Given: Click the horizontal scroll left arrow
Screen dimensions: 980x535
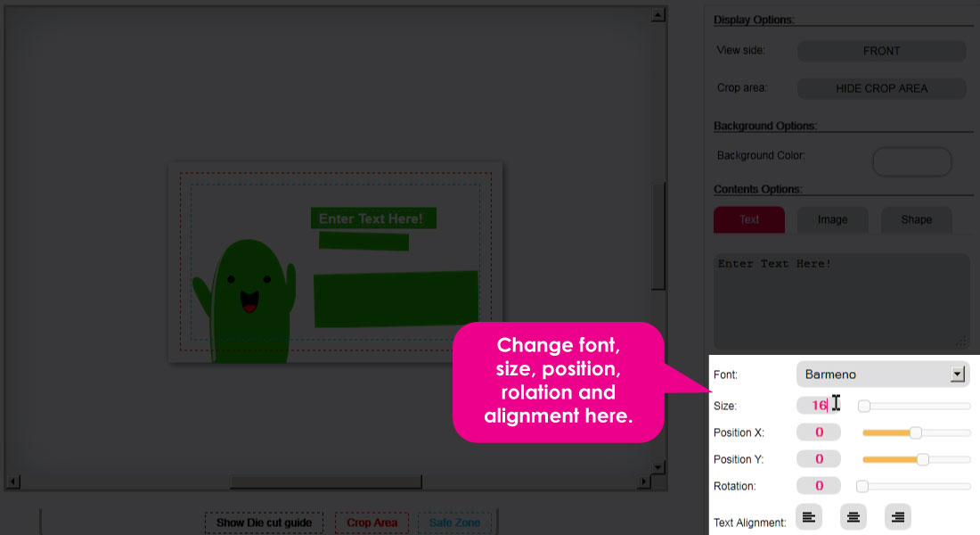Looking at the screenshot, I should (13, 481).
